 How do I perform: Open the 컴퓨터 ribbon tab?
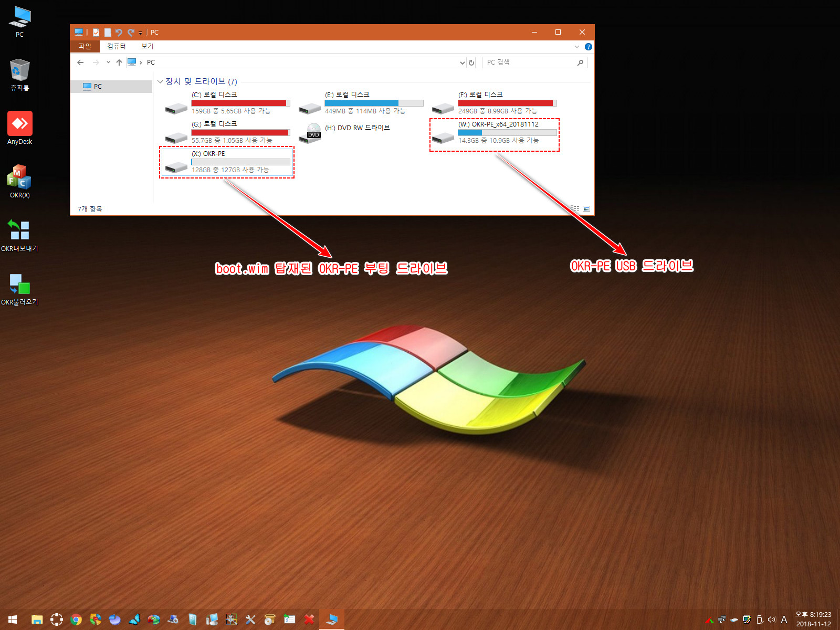pyautogui.click(x=117, y=46)
